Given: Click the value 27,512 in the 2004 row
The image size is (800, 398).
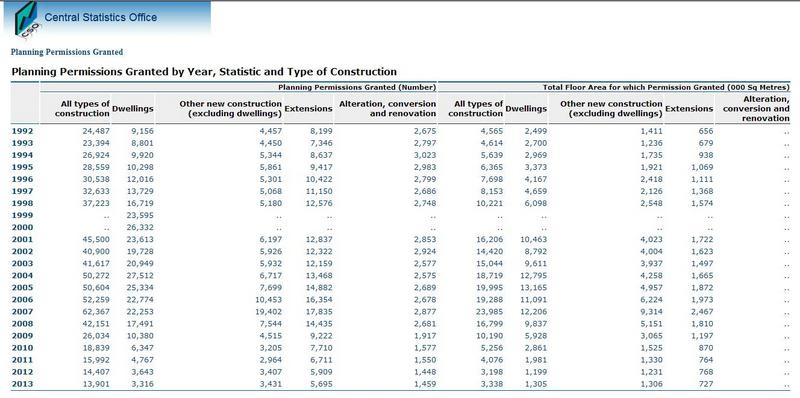Looking at the screenshot, I should (x=140, y=276).
